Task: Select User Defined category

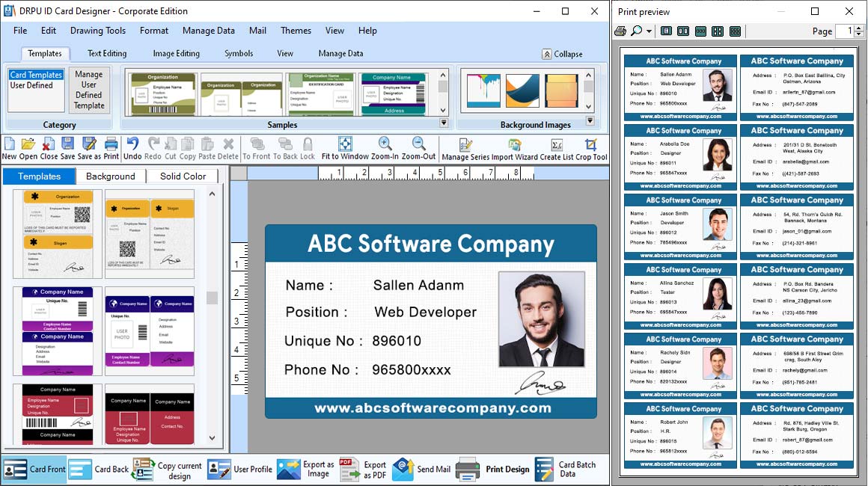Action: pos(31,85)
